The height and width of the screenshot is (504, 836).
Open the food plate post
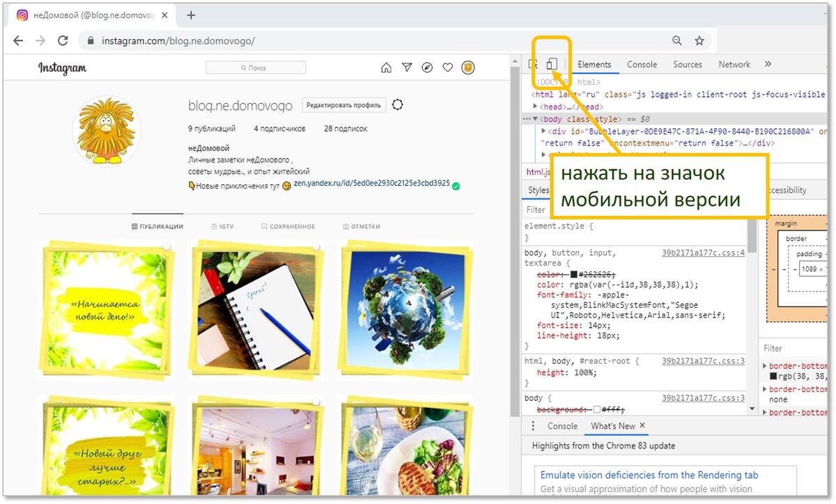pyautogui.click(x=404, y=446)
